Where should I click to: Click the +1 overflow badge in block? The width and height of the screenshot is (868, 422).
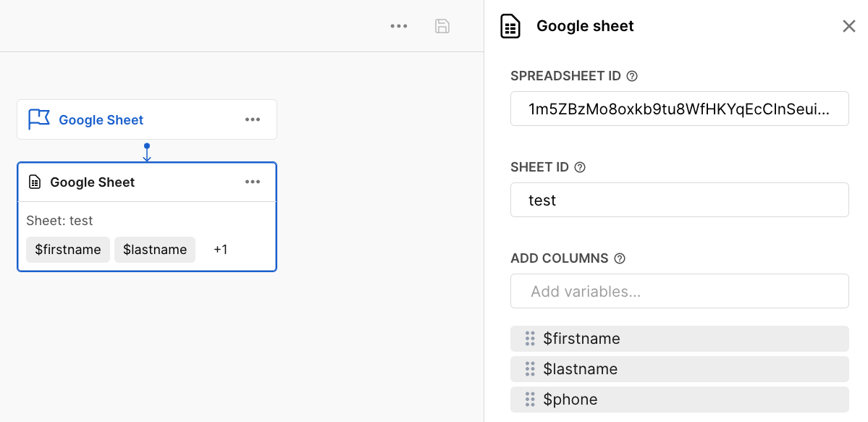[x=221, y=250]
